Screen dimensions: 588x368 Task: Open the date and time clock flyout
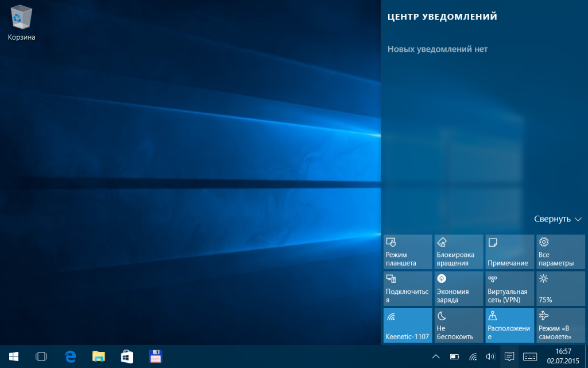click(563, 356)
